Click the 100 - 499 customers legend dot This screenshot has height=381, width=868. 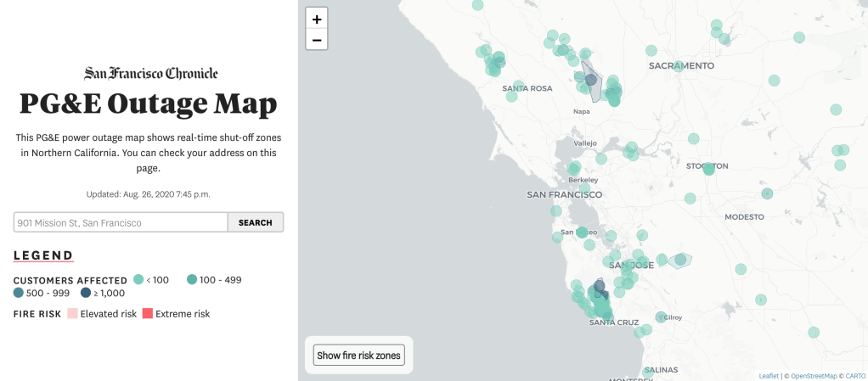pos(192,280)
